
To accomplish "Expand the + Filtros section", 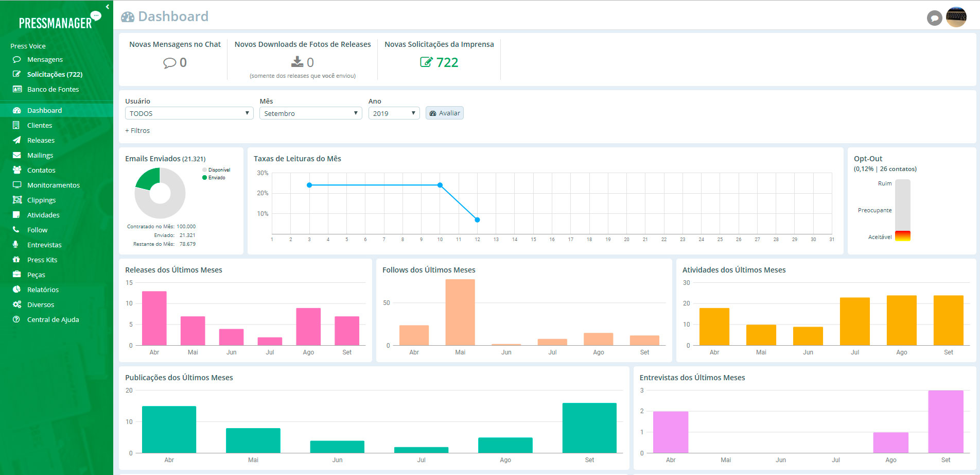I will [137, 131].
